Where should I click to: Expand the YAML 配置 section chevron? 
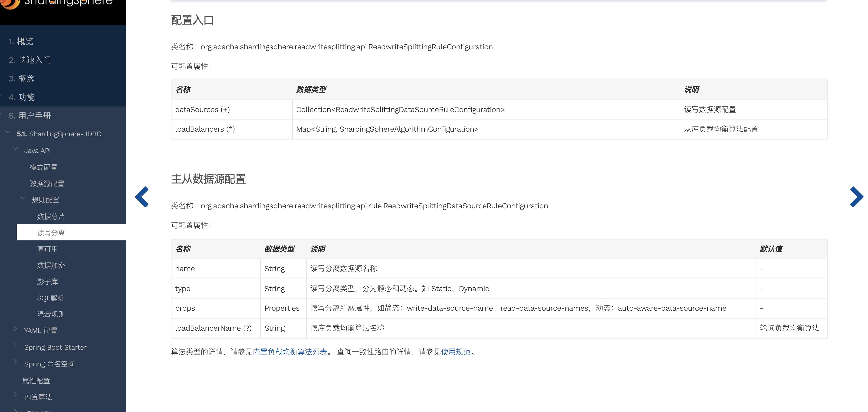[x=15, y=328]
